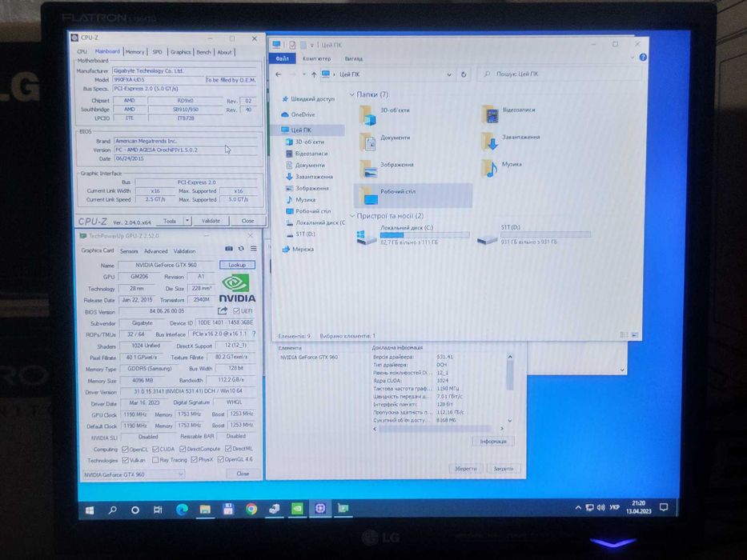Screen dimensions: 747x560
Task: Open File Explorer from the taskbar
Action: pos(205,510)
